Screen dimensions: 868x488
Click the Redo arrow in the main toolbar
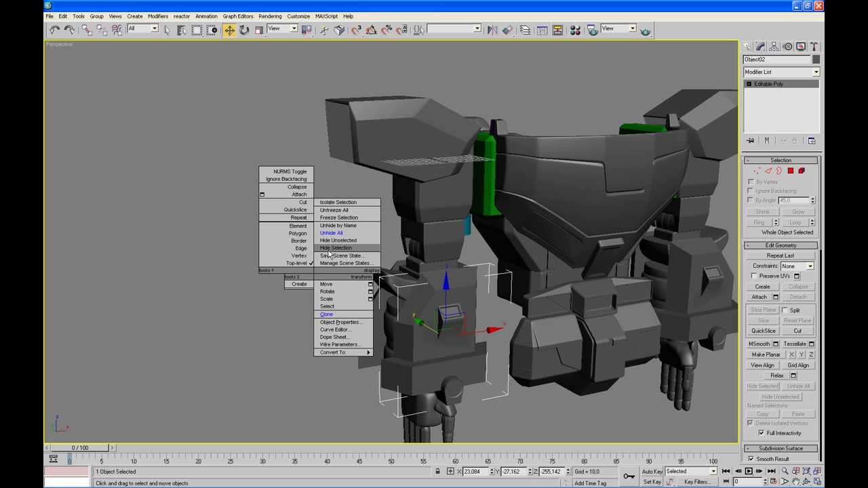pos(69,30)
